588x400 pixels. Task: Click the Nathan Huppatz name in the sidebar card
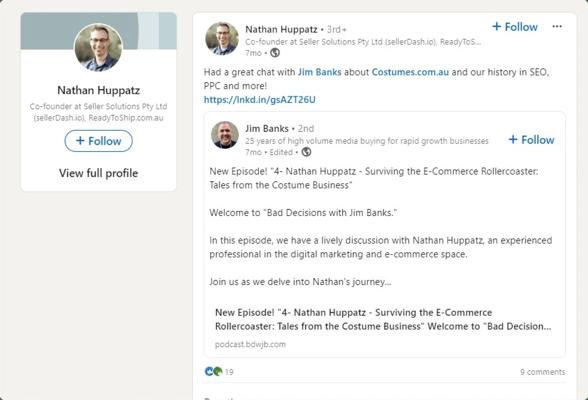pyautogui.click(x=99, y=90)
